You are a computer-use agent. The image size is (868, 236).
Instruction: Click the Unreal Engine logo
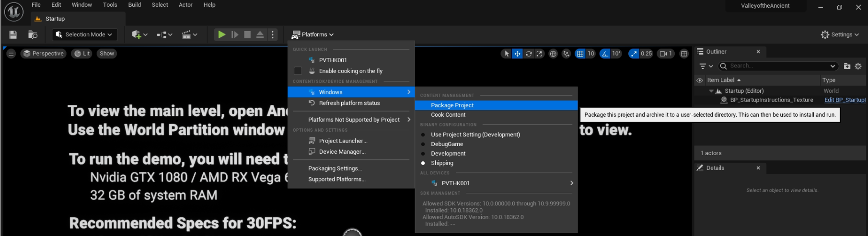(x=13, y=12)
